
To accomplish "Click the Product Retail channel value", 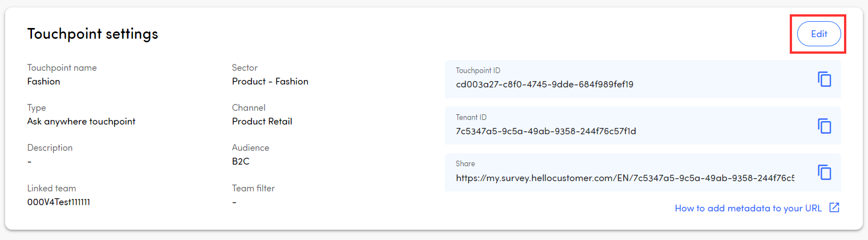I will [262, 121].
